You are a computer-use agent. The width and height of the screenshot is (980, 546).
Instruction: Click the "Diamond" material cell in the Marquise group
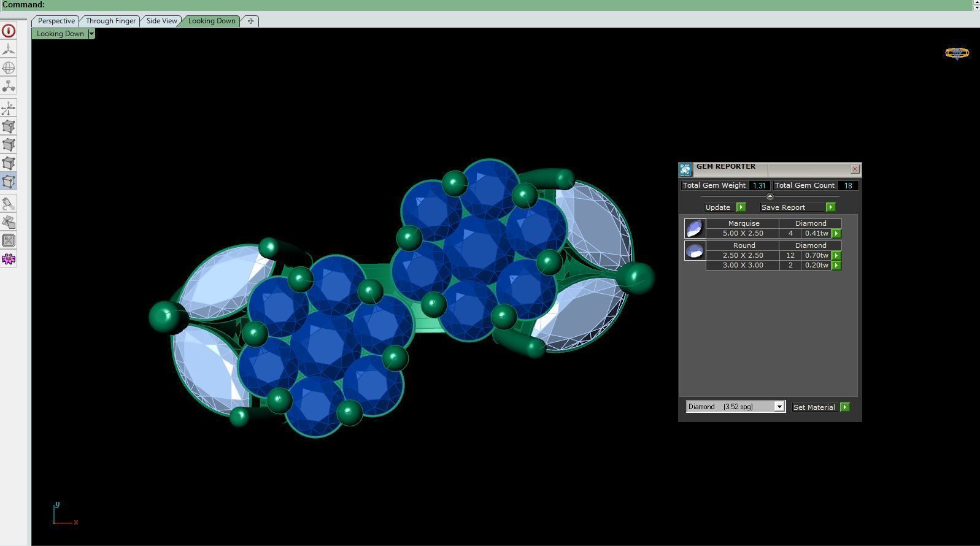click(811, 223)
